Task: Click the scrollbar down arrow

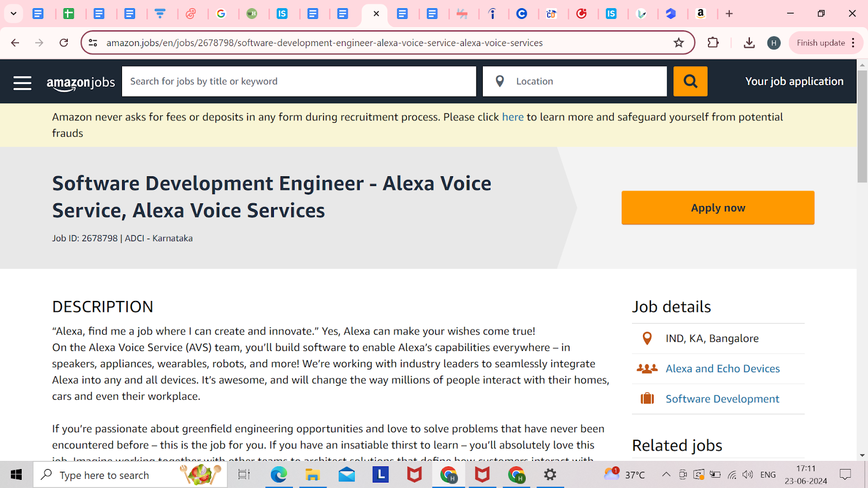Action: [862, 455]
